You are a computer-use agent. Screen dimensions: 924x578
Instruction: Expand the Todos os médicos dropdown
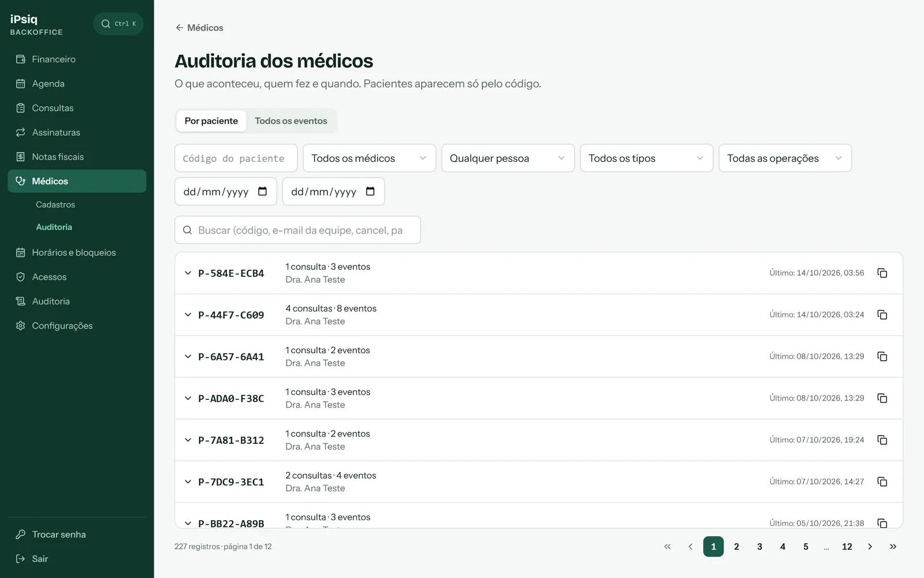[369, 158]
